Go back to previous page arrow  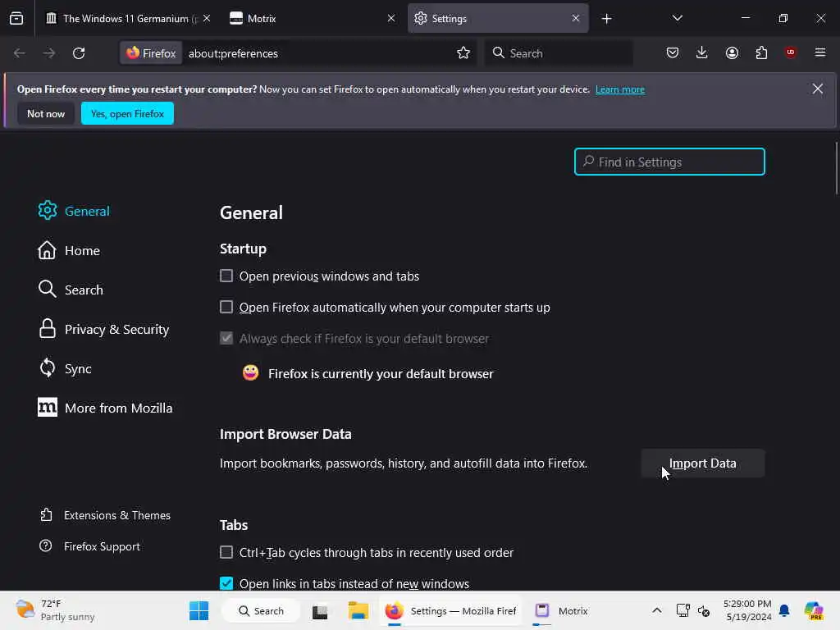click(20, 53)
